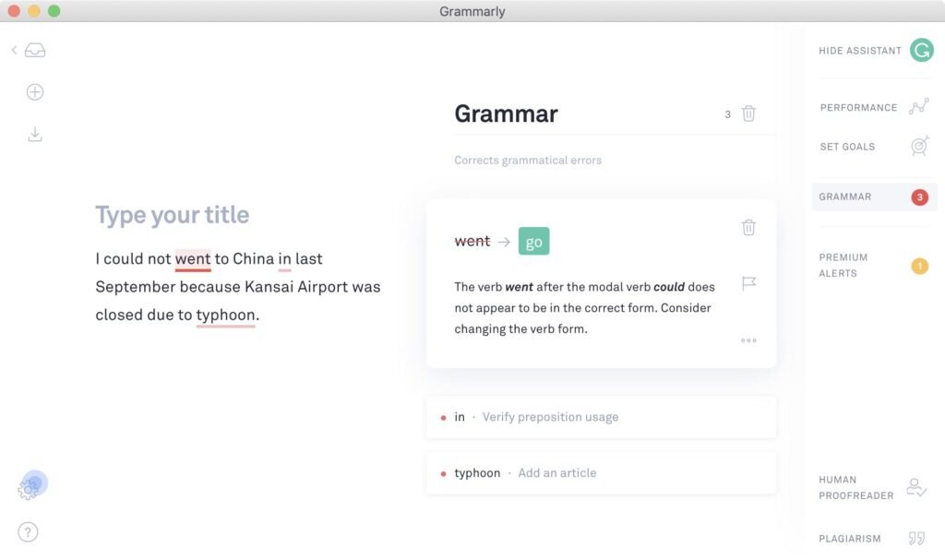The width and height of the screenshot is (945, 560).
Task: Open more options dots on suggestion card
Action: [748, 340]
